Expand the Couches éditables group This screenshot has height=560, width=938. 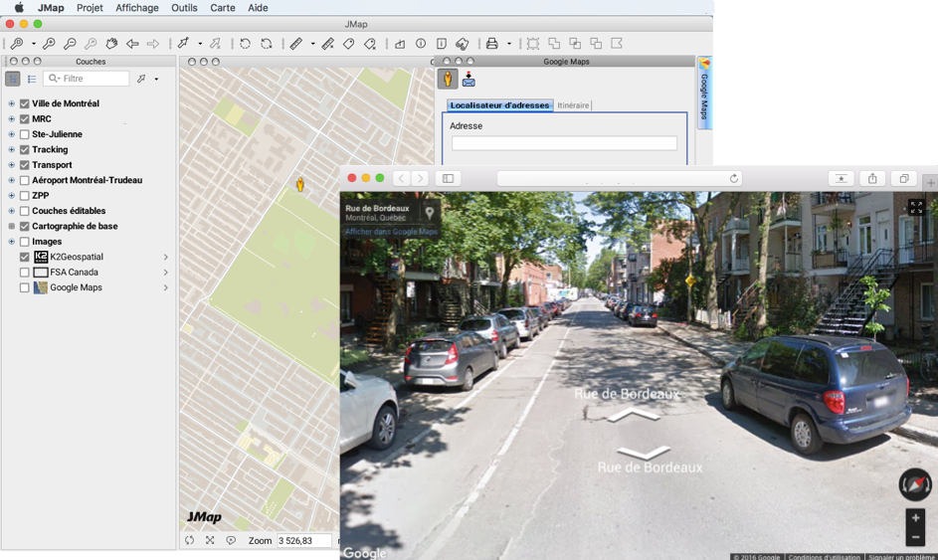11,211
